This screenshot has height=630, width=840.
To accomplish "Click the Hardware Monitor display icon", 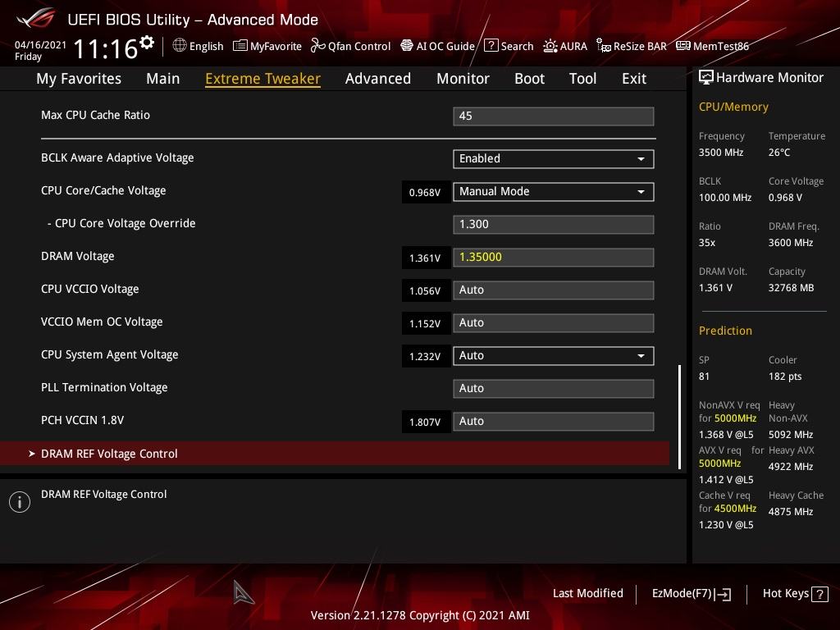I will [706, 78].
